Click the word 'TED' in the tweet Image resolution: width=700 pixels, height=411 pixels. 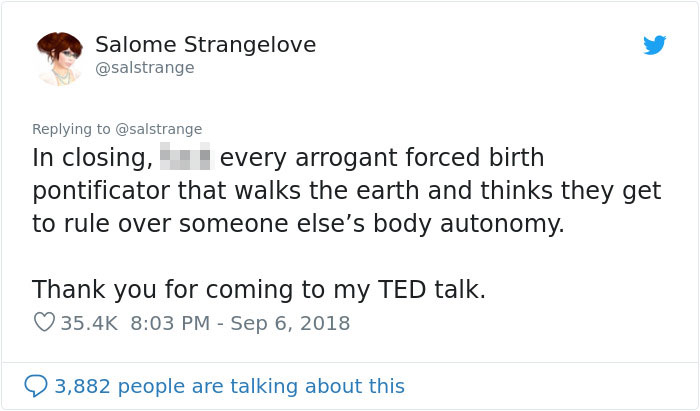403,290
